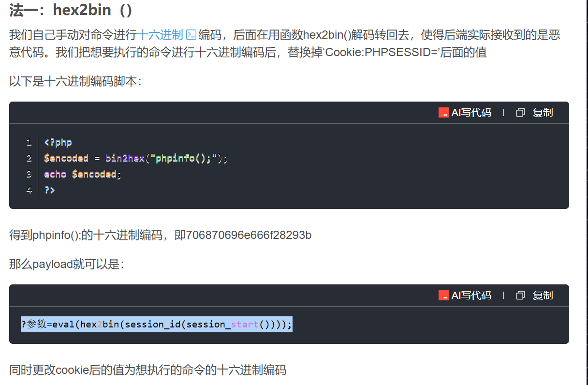Click the copy icon in the first code block
The height and width of the screenshot is (385, 588).
coord(520,113)
